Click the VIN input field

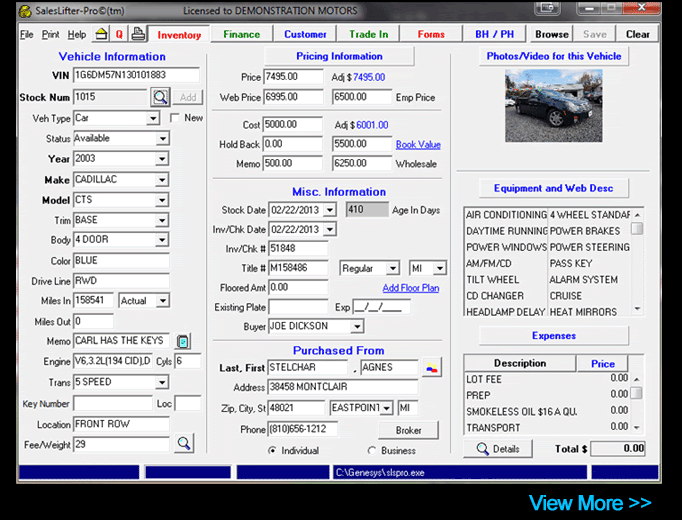[136, 75]
